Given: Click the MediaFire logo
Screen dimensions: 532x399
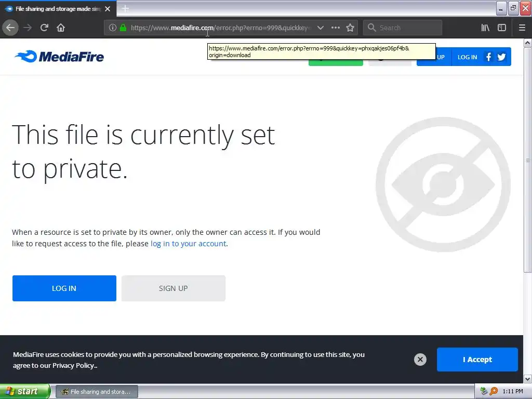Looking at the screenshot, I should pyautogui.click(x=59, y=56).
